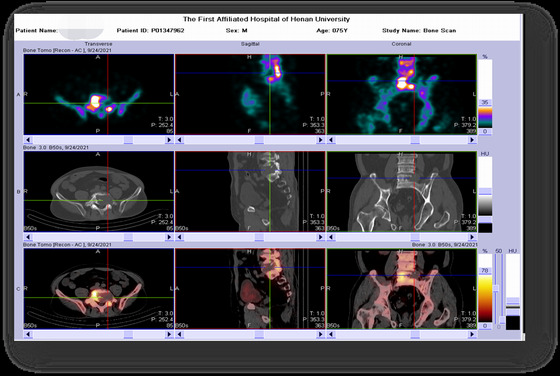Click right arrow under coronal SPECT view
The width and height of the screenshot is (560, 376).
[472, 140]
